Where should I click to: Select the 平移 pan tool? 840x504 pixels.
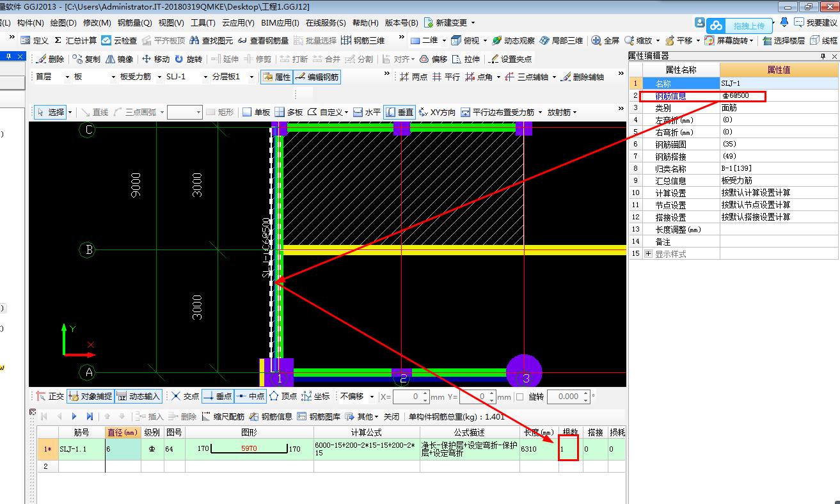(x=678, y=40)
